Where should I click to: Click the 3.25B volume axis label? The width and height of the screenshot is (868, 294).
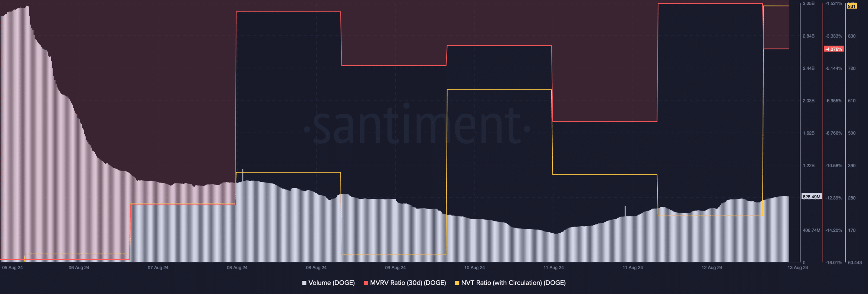809,3
